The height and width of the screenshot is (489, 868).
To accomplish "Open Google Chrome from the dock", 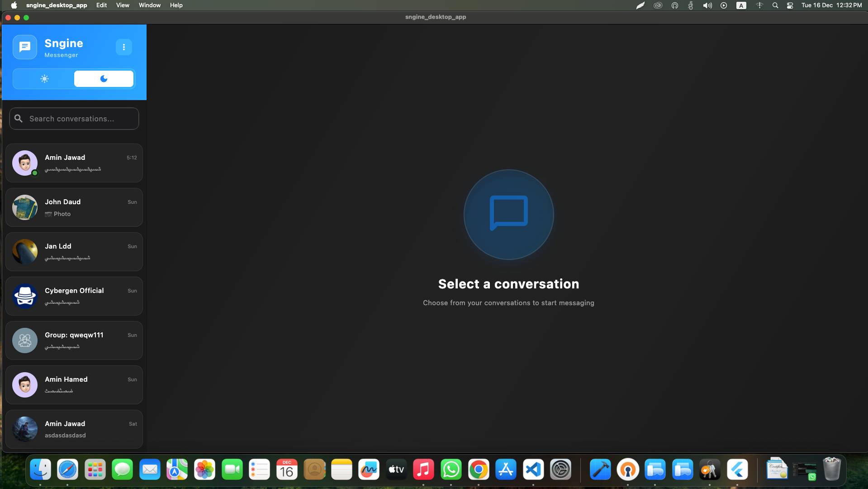I will (x=479, y=470).
